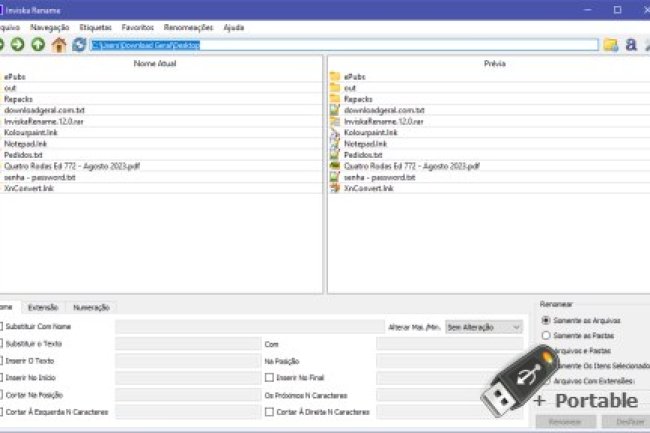Select the Somente os Arquivos radio option

pyautogui.click(x=546, y=320)
